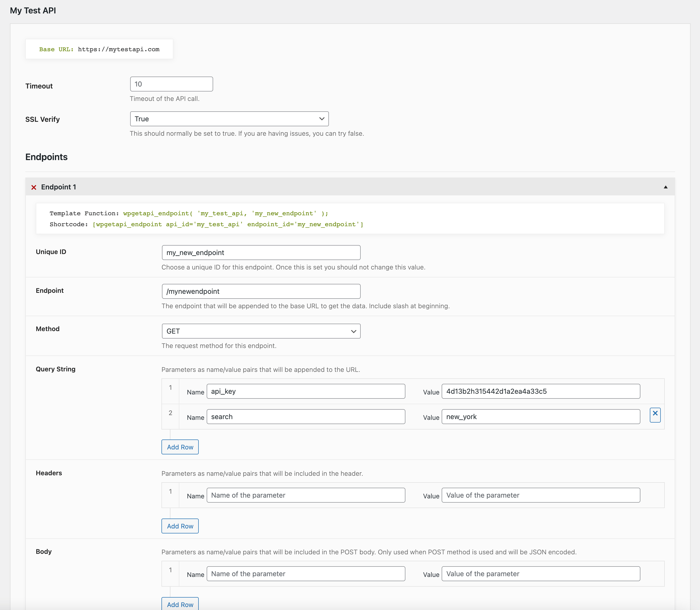
Task: Click the Template Function code line
Action: 189,214
